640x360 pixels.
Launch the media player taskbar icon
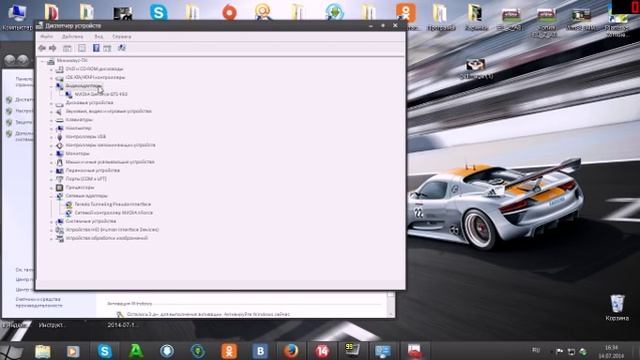pyautogui.click(x=73, y=351)
